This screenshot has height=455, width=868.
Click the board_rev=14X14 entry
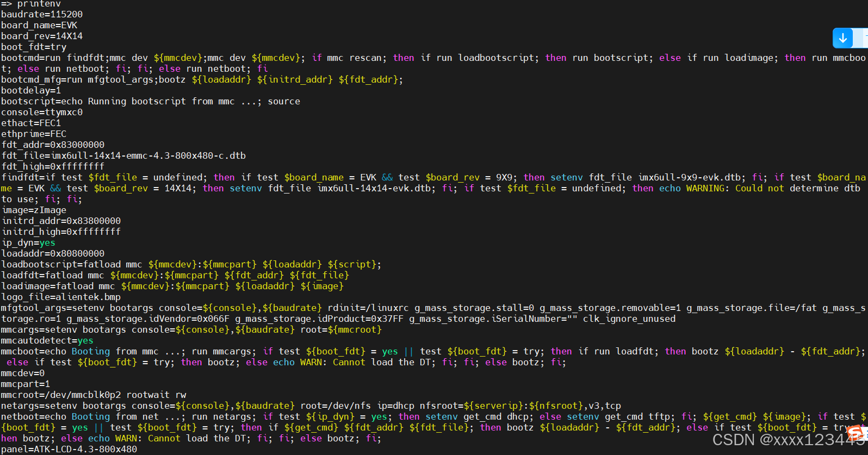coord(42,36)
